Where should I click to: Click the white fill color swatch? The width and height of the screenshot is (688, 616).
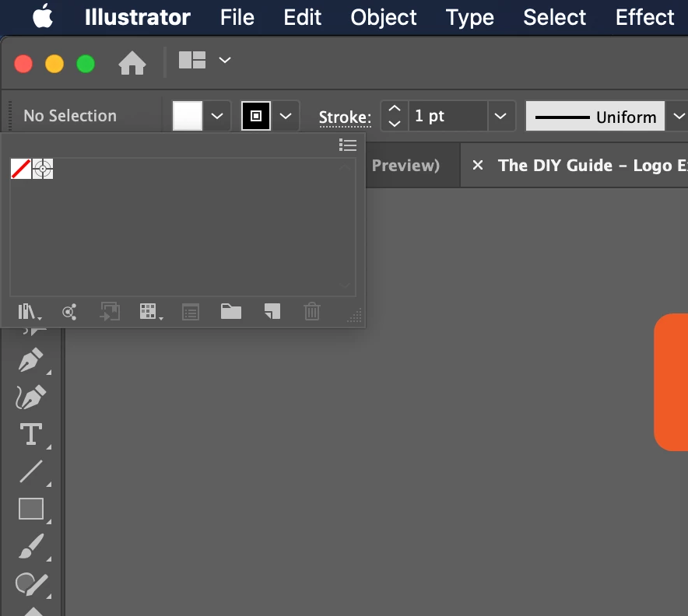[188, 116]
